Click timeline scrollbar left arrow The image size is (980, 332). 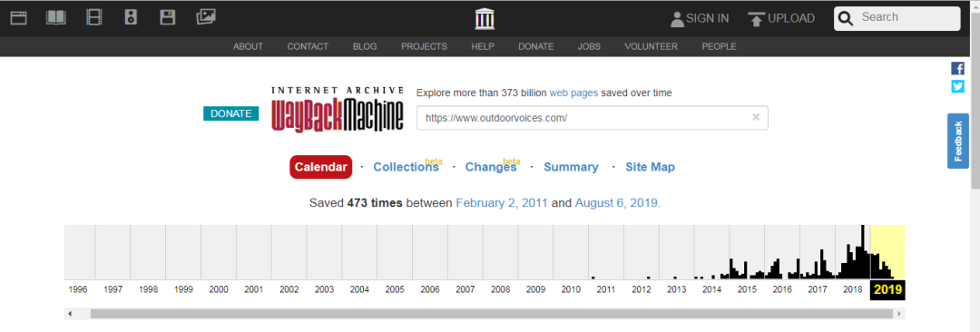click(69, 313)
